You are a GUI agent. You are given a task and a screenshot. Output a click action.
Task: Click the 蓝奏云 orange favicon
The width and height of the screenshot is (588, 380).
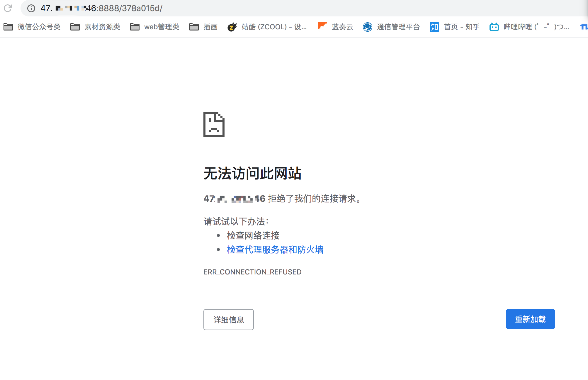[322, 26]
